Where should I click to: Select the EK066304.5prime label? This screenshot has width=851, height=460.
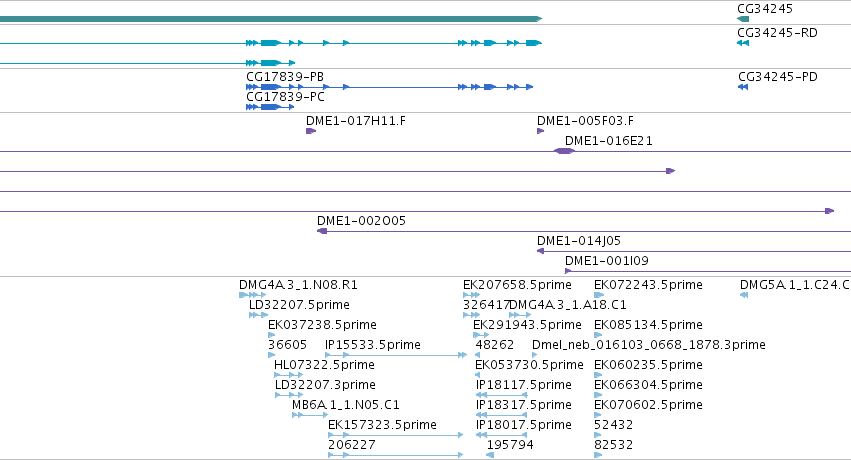tap(648, 385)
